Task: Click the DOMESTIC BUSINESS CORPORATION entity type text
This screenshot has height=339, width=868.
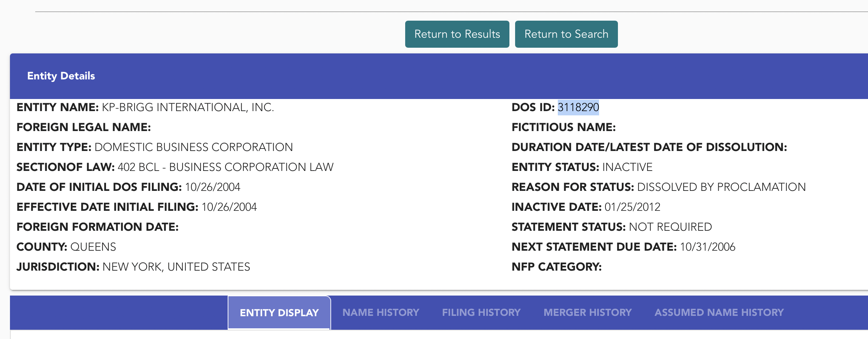Action: point(194,147)
